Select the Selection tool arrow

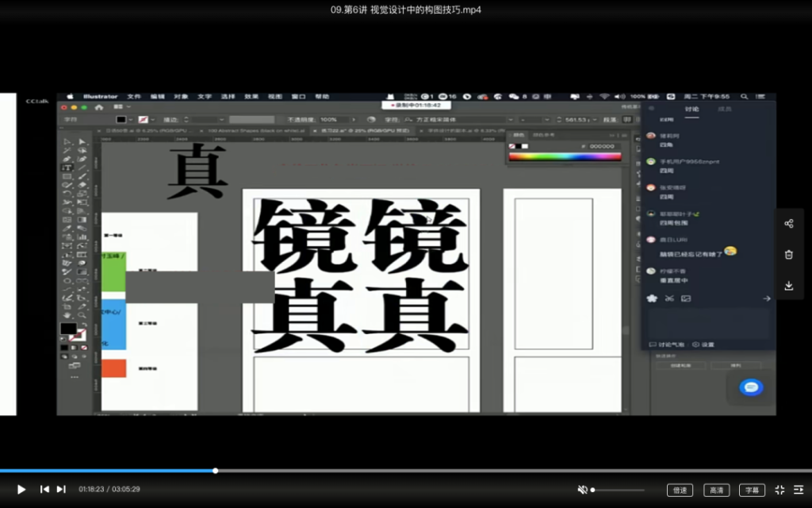click(x=67, y=142)
